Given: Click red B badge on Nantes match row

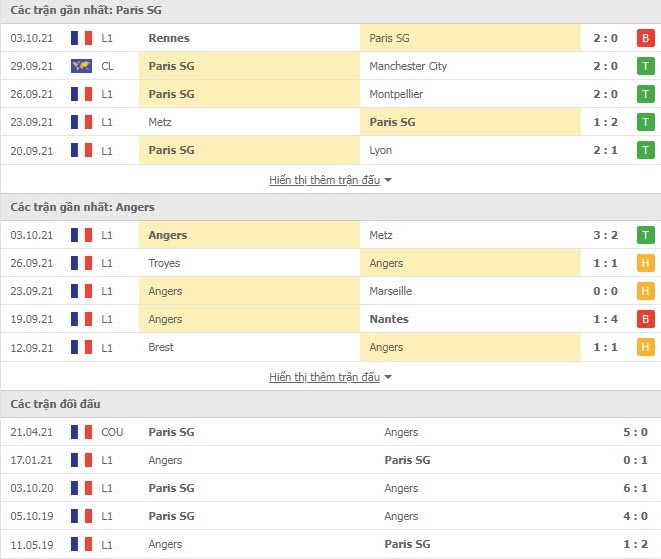Looking at the screenshot, I should 645,319.
